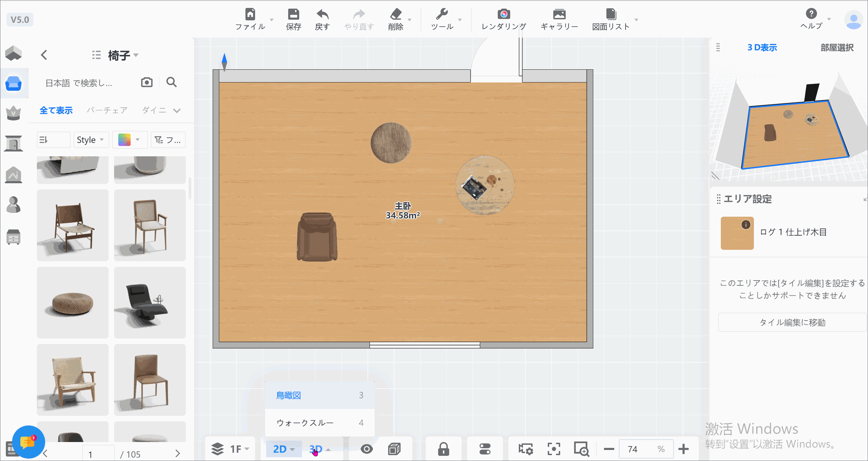Open the Style filter dropdown

point(91,140)
